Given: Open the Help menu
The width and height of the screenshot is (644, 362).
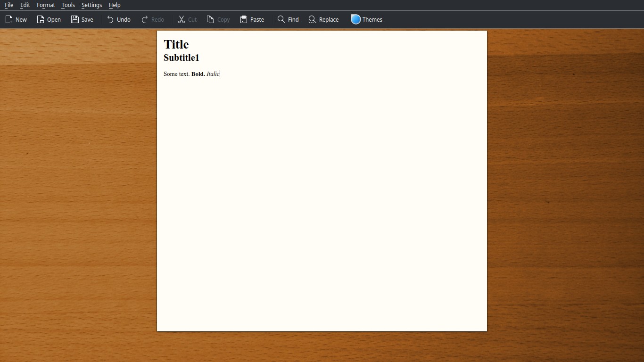Looking at the screenshot, I should (x=115, y=5).
